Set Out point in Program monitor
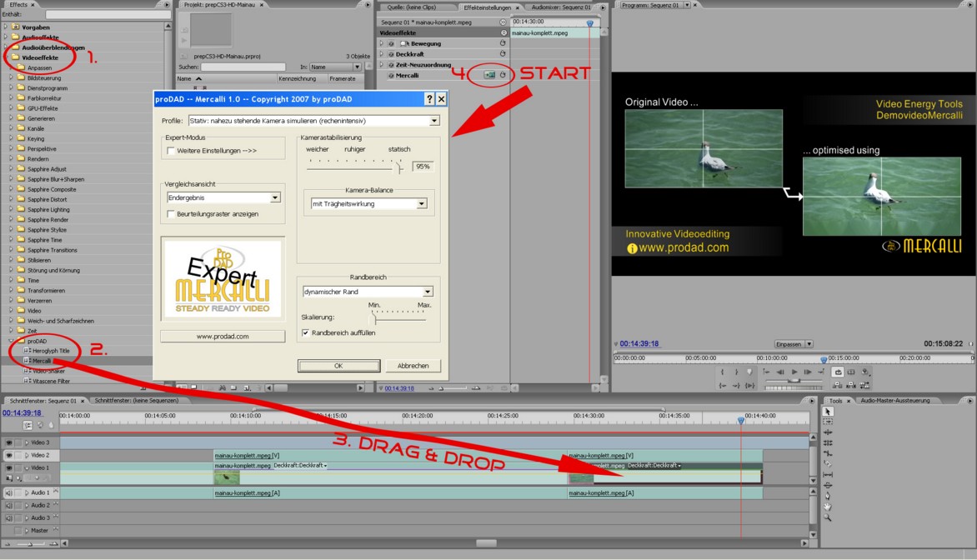 (x=736, y=372)
